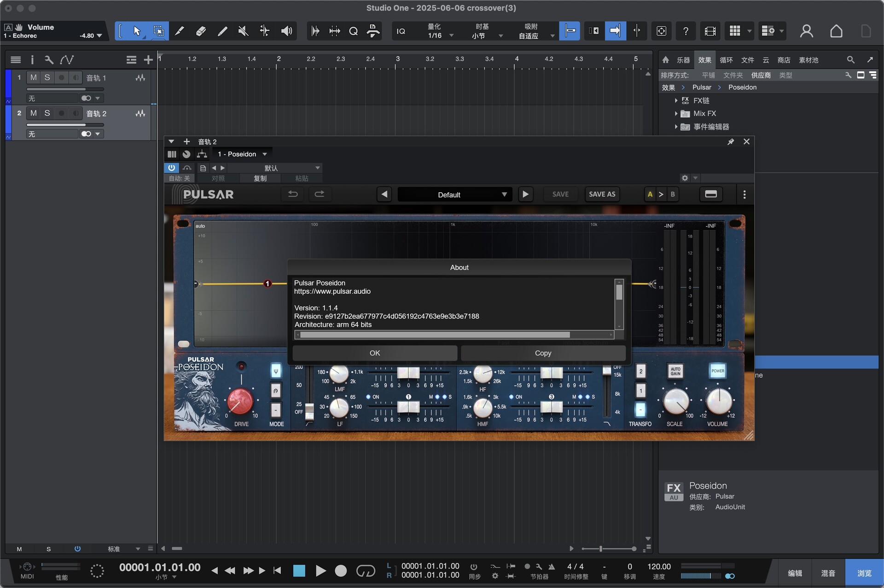This screenshot has height=588, width=884.
Task: Open the 1 - Poseidon insert selector dropdown
Action: coord(243,154)
